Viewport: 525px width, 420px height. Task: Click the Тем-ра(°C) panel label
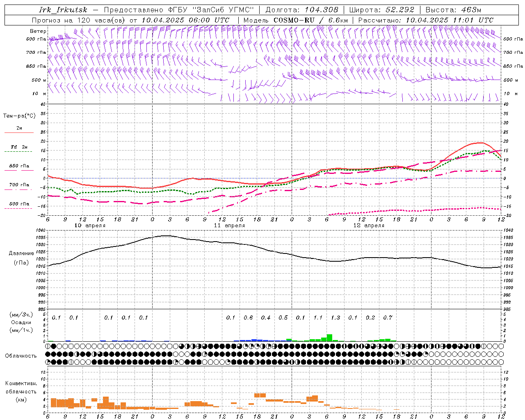19,116
